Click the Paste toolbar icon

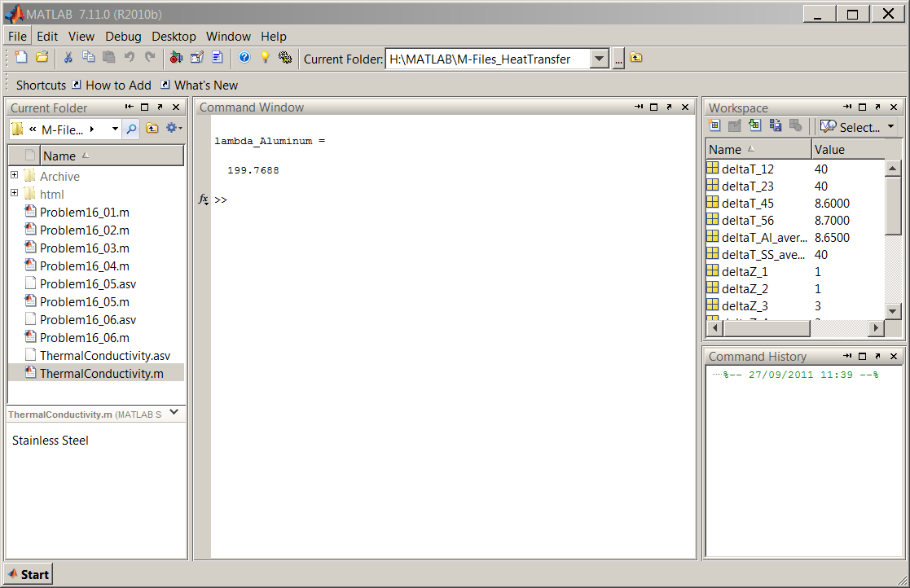[x=108, y=57]
